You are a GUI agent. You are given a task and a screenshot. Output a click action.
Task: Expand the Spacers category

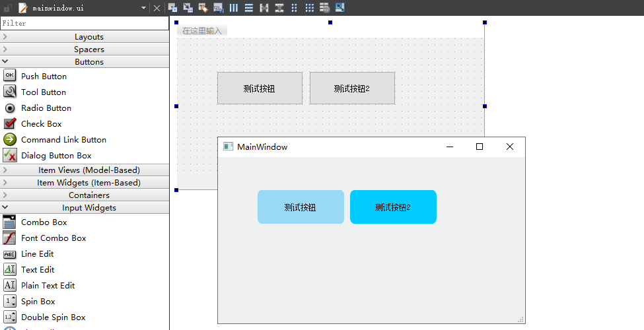[x=85, y=49]
